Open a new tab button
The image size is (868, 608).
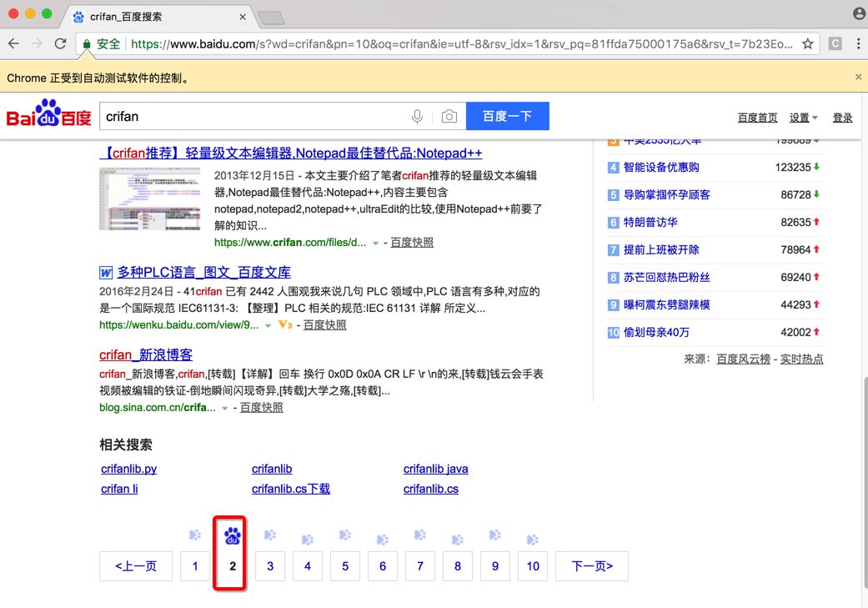coord(271,18)
